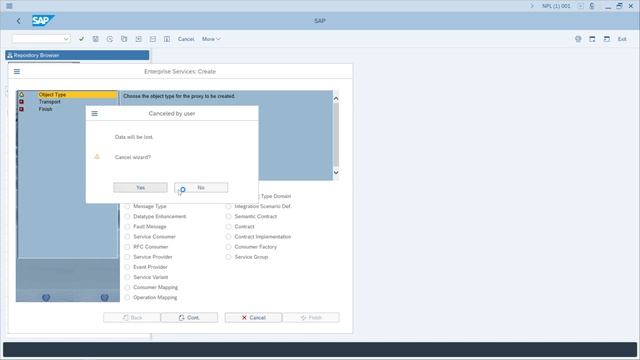Screen dimensions: 640x360
Task: Click the Repository Browser icon
Action: click(x=10, y=55)
